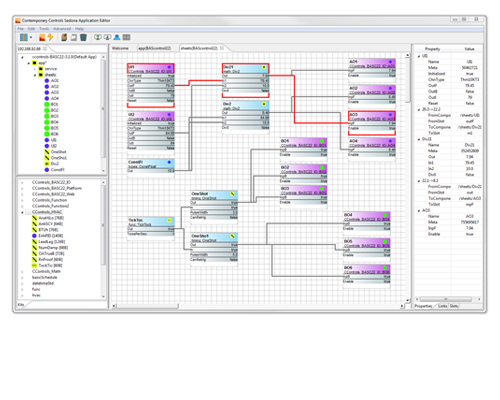This screenshot has height=400, width=500.
Task: Expand the CControls_BASC22_Platform kit
Action: (22, 188)
